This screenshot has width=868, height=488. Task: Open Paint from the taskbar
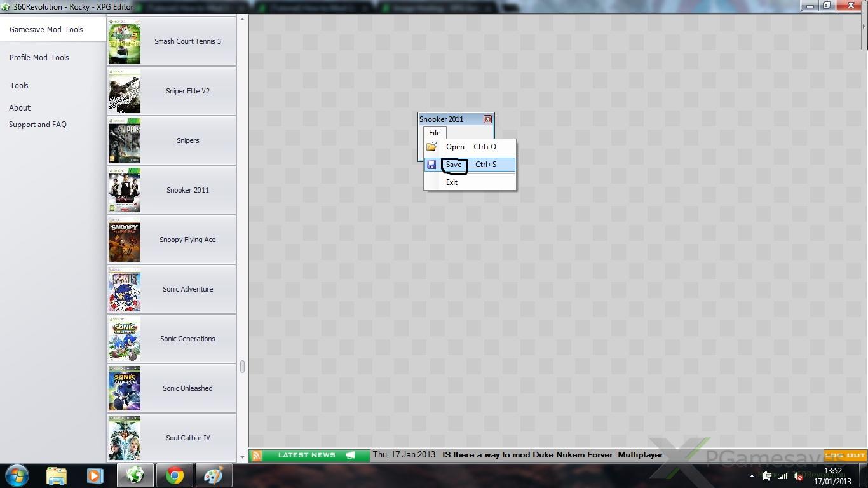214,475
